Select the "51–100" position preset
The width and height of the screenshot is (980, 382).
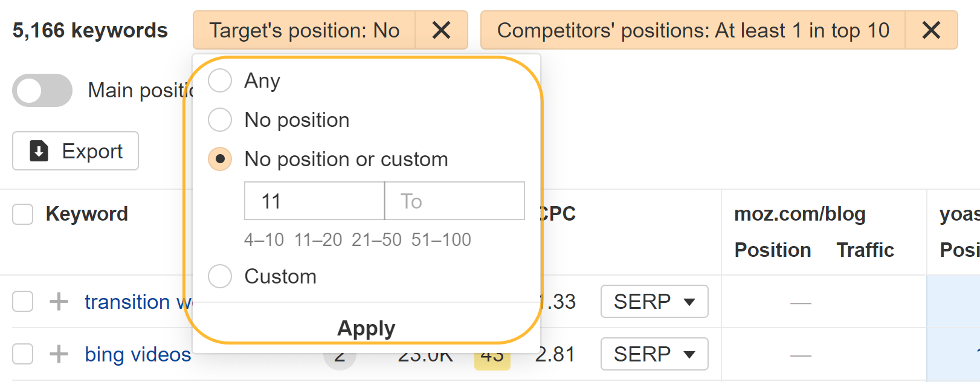point(442,239)
